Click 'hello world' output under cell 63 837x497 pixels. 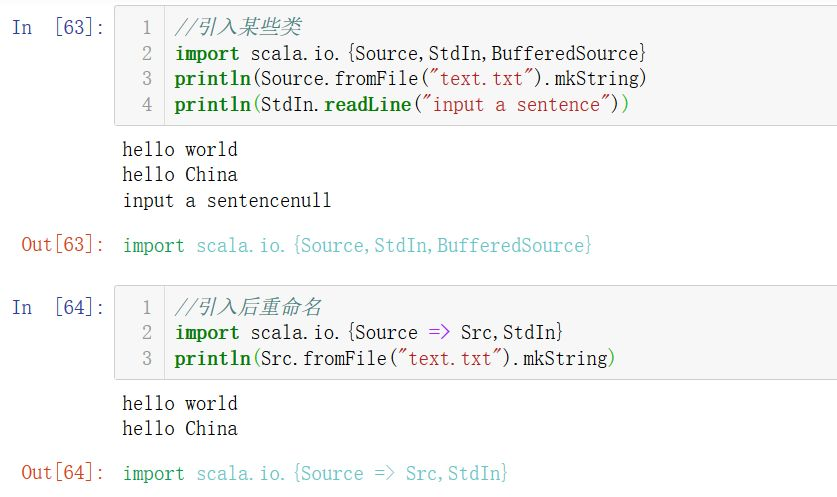(x=180, y=150)
